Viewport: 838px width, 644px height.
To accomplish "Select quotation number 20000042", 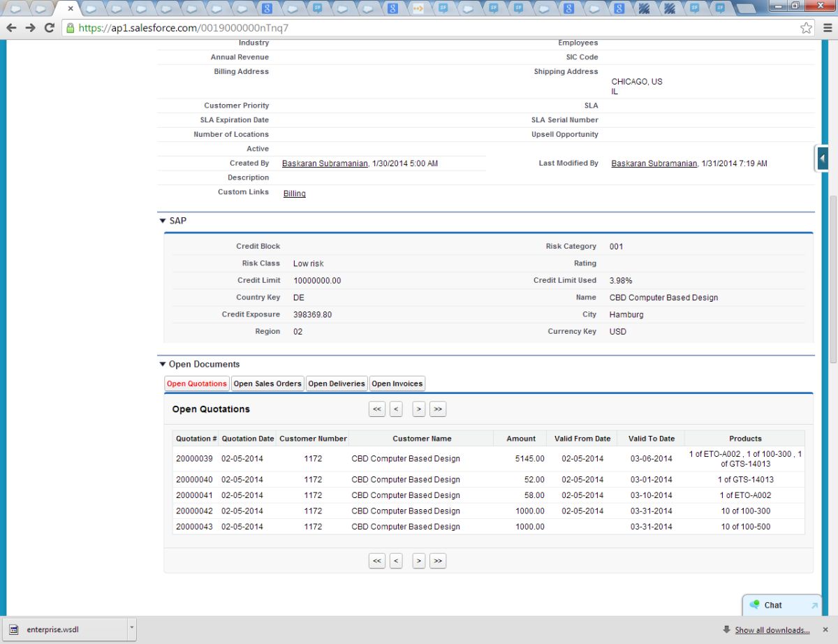I will coord(194,511).
